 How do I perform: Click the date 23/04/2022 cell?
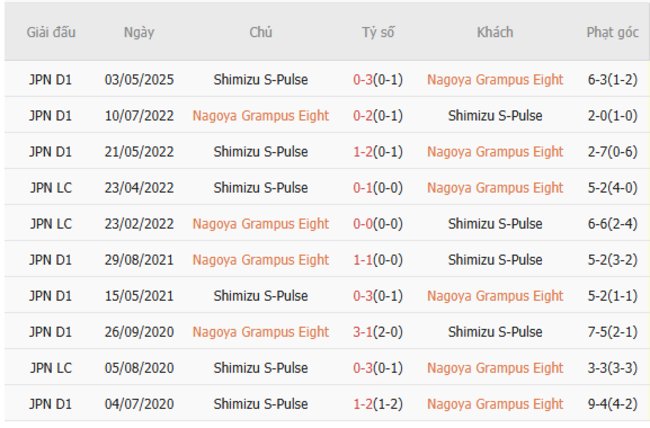point(139,188)
